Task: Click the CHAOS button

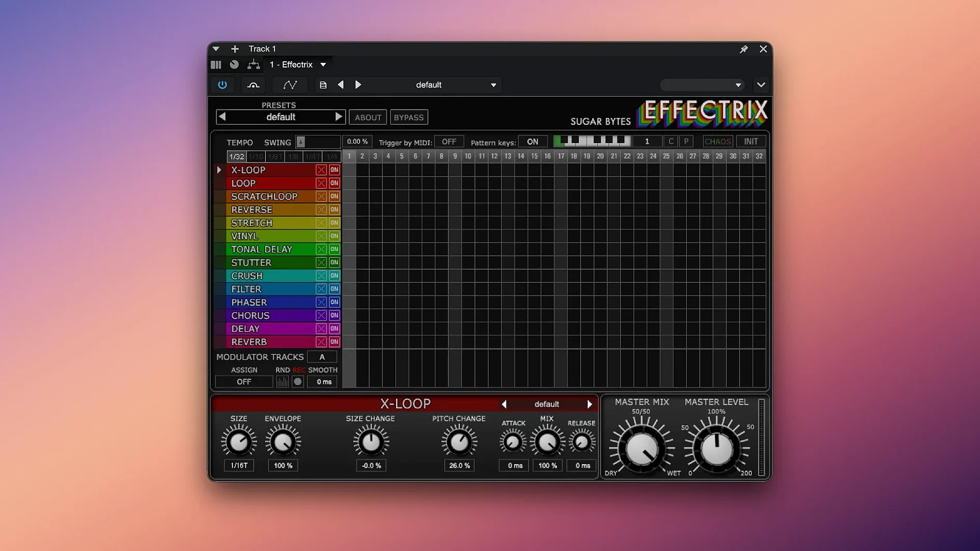Action: (717, 141)
